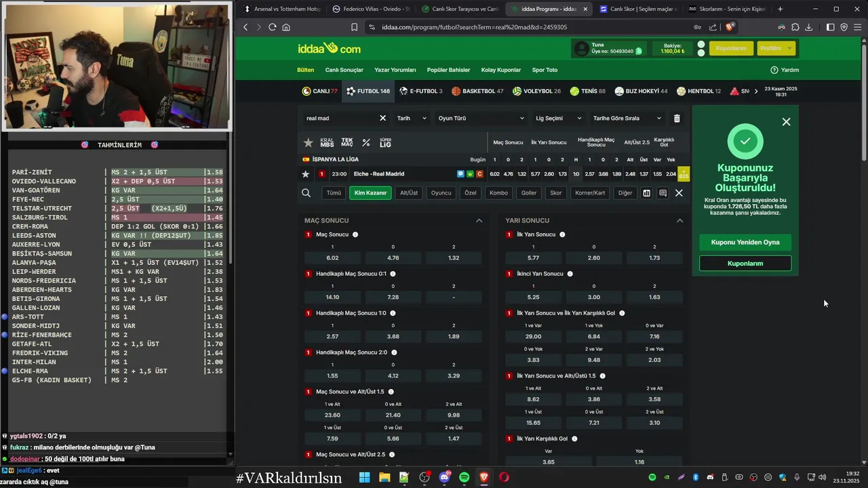868x488 pixels.
Task: Select İlk Yarı Sonucu odds 5.77
Action: [x=533, y=258]
